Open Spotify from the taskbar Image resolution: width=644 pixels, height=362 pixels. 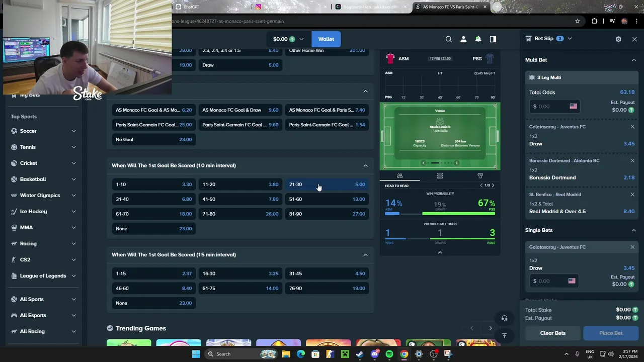389,354
